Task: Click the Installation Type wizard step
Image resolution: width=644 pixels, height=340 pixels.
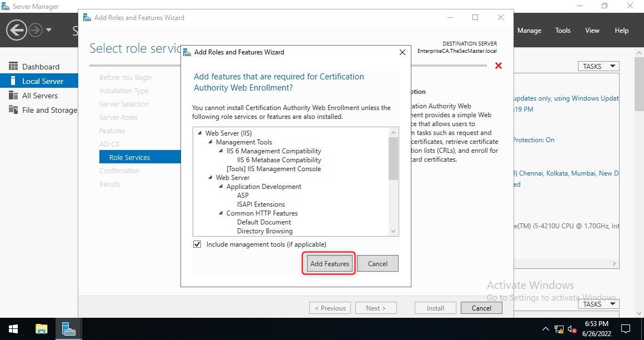Action: tap(124, 91)
